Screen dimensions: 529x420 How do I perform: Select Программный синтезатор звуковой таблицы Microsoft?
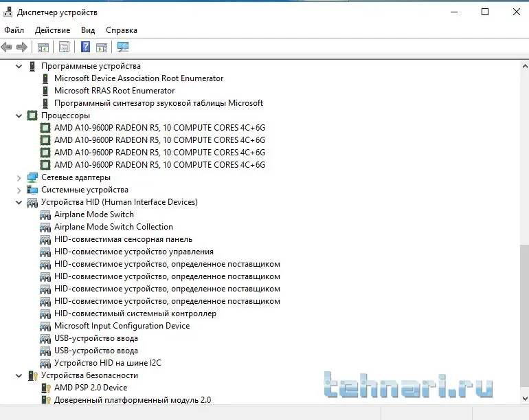pos(159,103)
